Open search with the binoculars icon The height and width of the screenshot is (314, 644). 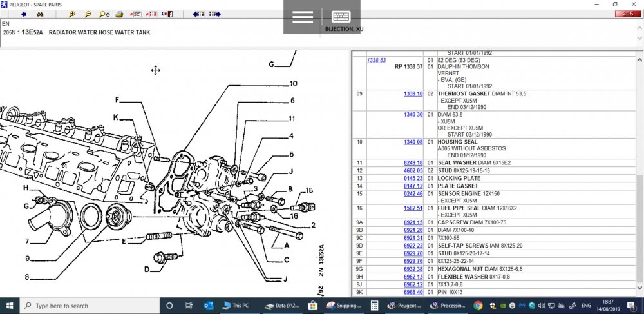tap(40, 14)
